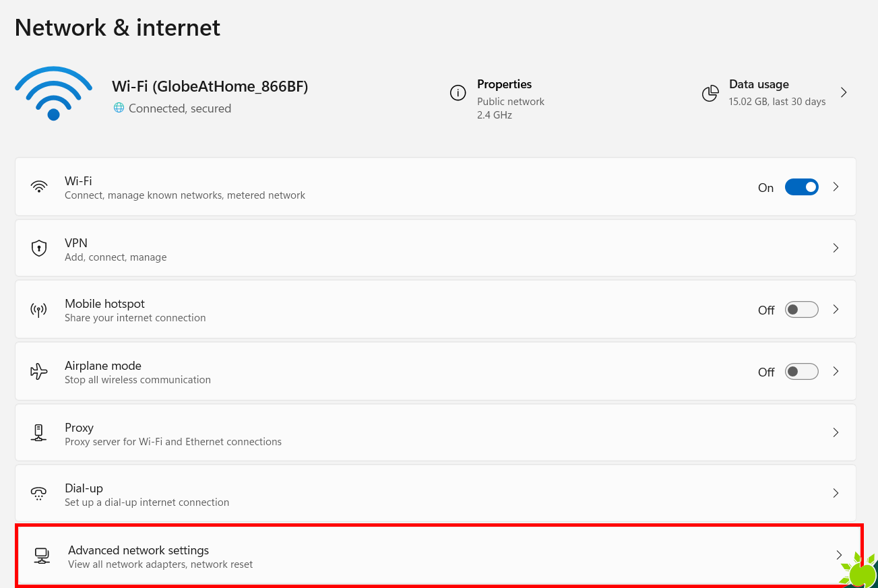Select the VPN row label
This screenshot has height=588, width=878.
tap(76, 242)
